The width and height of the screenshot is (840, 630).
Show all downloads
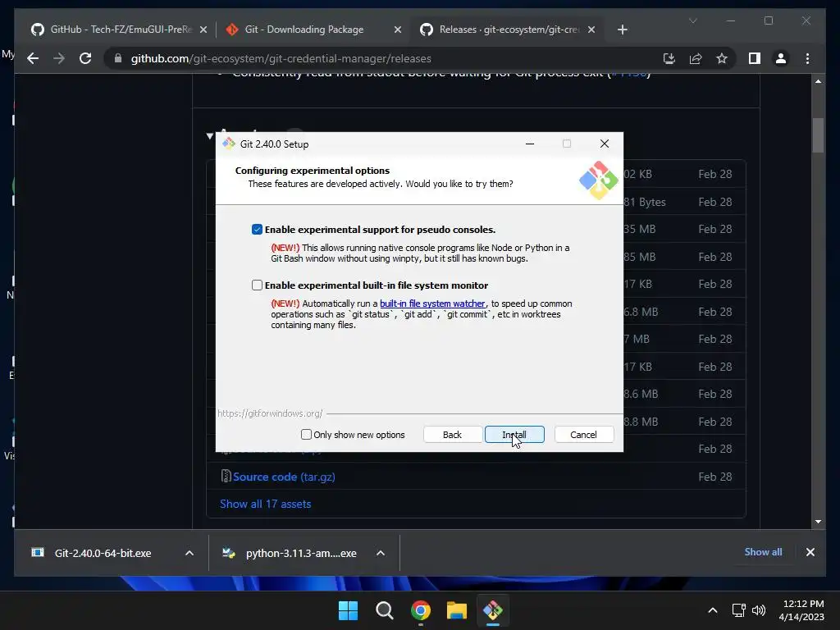(x=763, y=552)
